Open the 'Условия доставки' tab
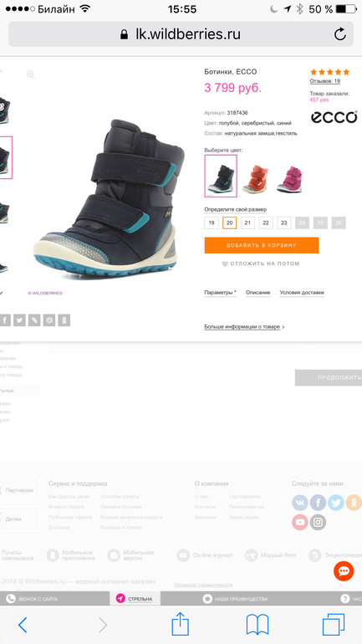362x644 pixels. tap(302, 293)
